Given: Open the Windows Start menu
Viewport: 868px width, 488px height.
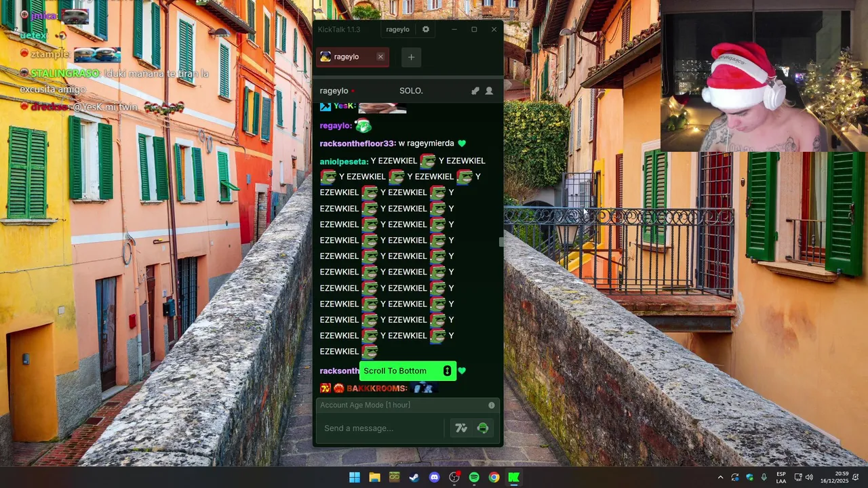Looking at the screenshot, I should [355, 477].
